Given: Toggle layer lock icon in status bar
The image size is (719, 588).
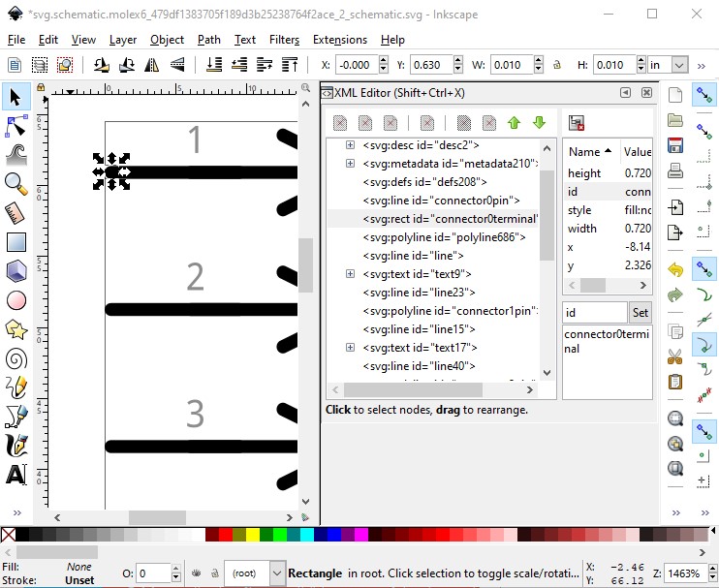Looking at the screenshot, I should click(214, 573).
